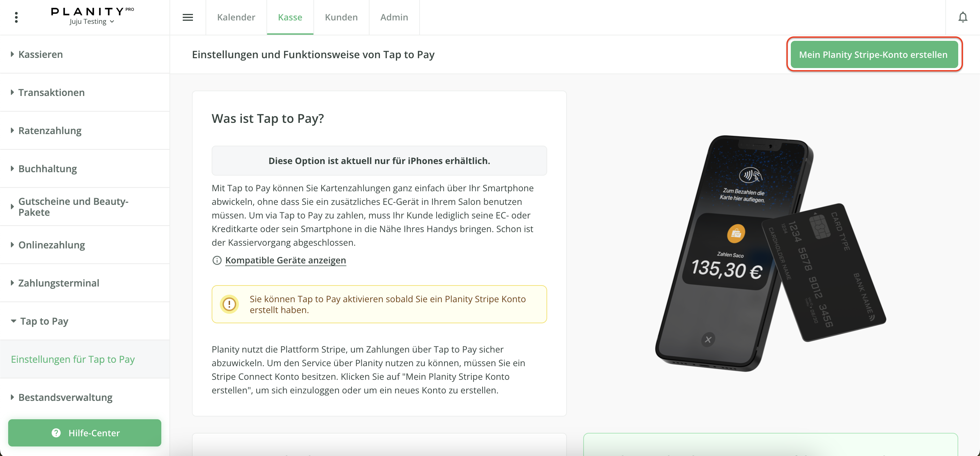Collapse the Tap to Pay section
Viewport: 980px width, 456px height.
click(x=44, y=321)
